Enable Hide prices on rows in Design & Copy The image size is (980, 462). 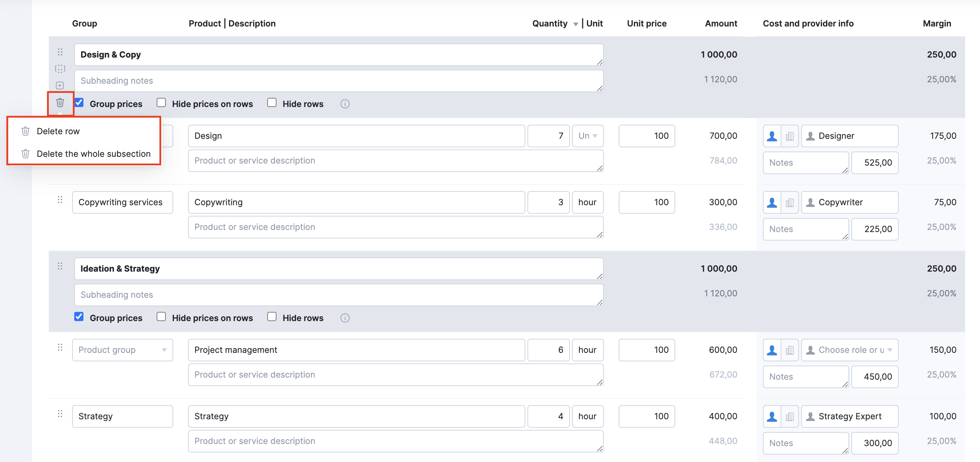[161, 103]
